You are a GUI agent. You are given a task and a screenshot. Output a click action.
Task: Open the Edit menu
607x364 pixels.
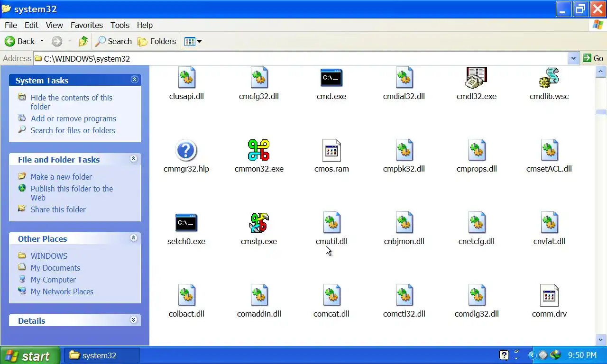(32, 25)
